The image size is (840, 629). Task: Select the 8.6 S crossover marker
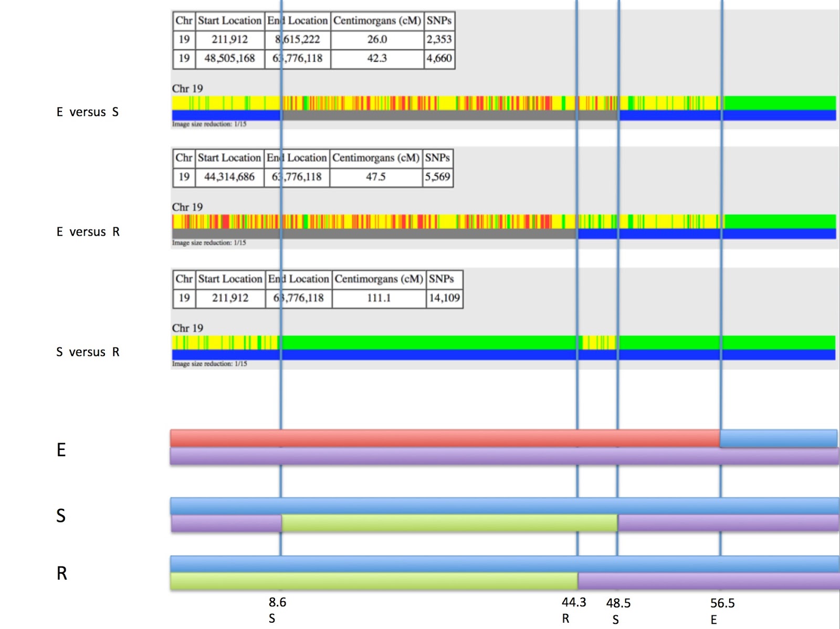[x=275, y=609]
